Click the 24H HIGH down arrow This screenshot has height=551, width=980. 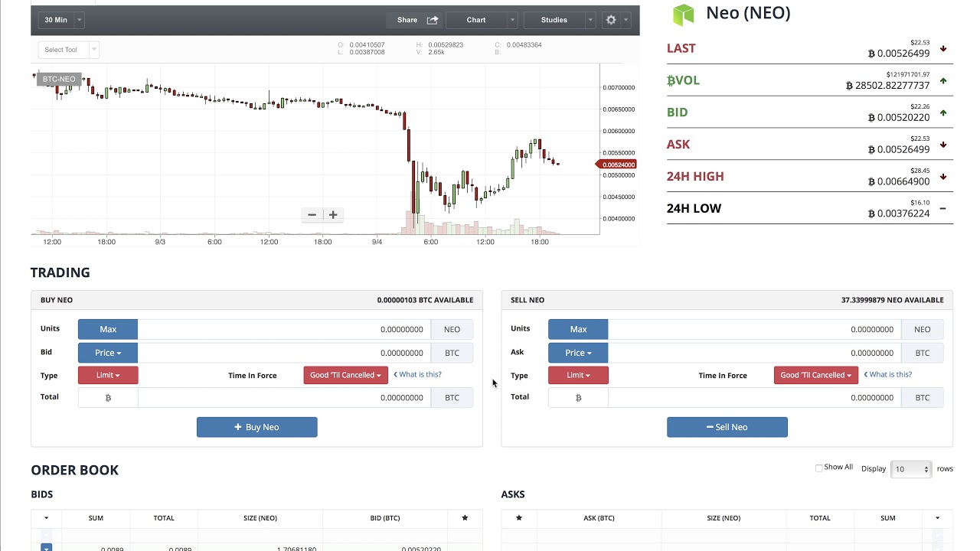click(x=943, y=177)
